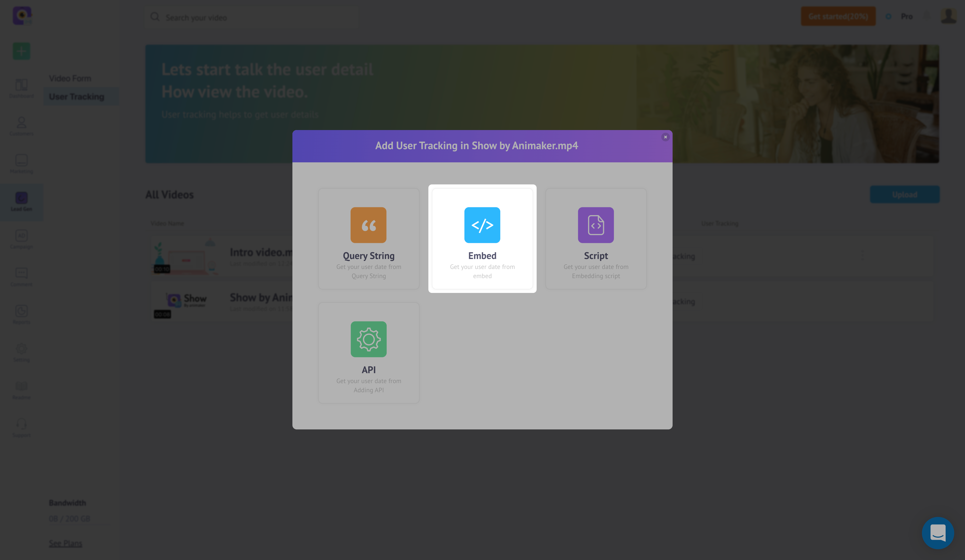
Task: Open the Show by Animaker thumbnail
Action: tap(185, 302)
